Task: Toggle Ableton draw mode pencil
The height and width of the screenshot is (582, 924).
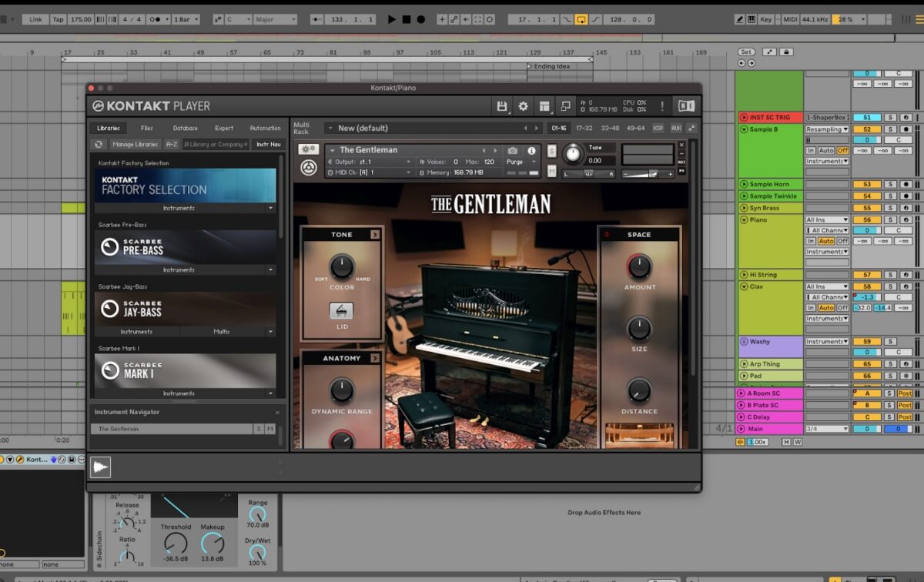Action: pyautogui.click(x=740, y=19)
